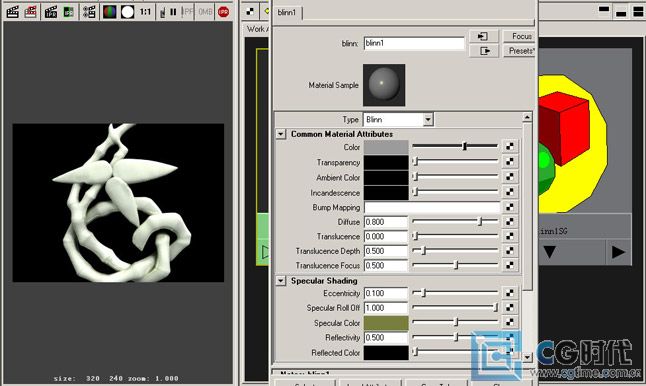Edit the Specular Roll Off value 1.000
The width and height of the screenshot is (646, 386).
click(386, 308)
